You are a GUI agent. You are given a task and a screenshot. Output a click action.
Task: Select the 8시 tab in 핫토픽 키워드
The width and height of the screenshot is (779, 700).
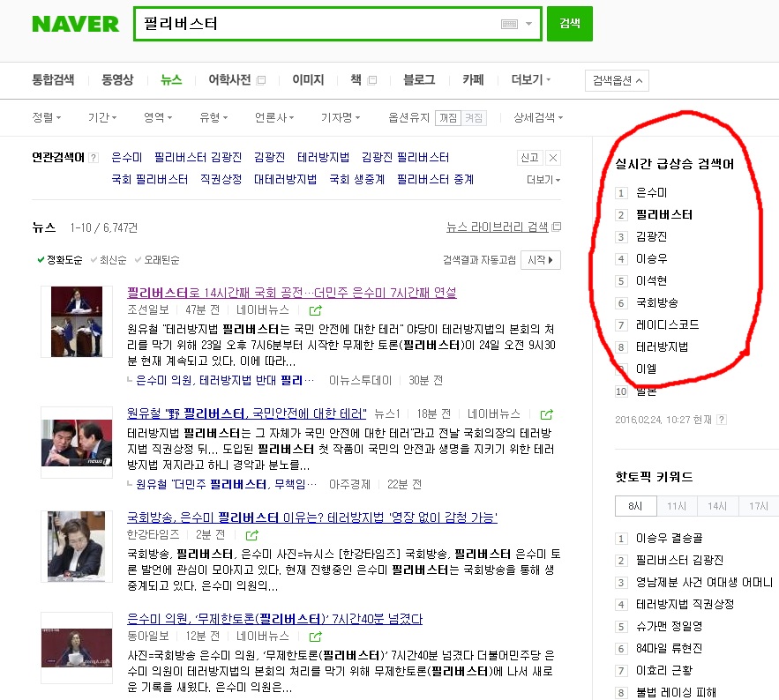[635, 506]
